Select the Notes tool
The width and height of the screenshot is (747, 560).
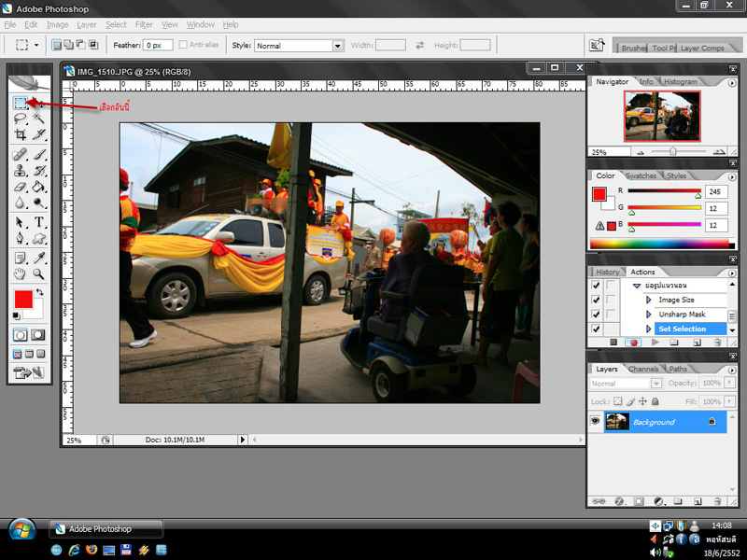[x=20, y=258]
